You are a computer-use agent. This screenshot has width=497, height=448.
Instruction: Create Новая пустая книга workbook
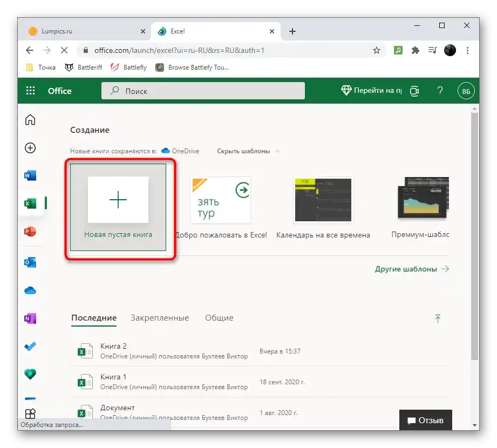[x=118, y=207]
